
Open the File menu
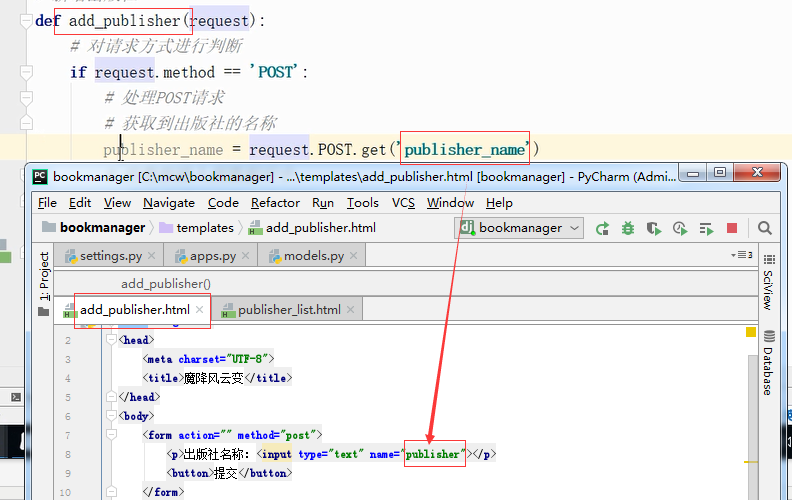click(47, 203)
